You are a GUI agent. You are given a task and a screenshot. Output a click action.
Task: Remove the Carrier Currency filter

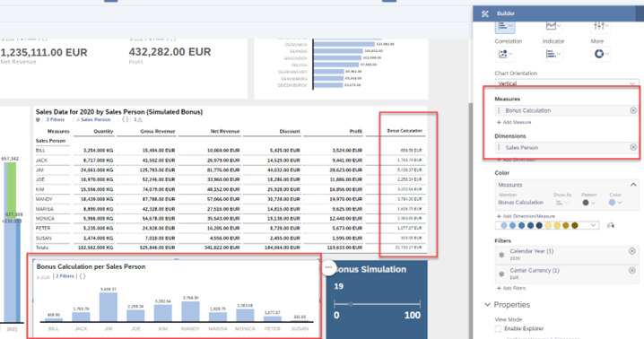point(632,270)
